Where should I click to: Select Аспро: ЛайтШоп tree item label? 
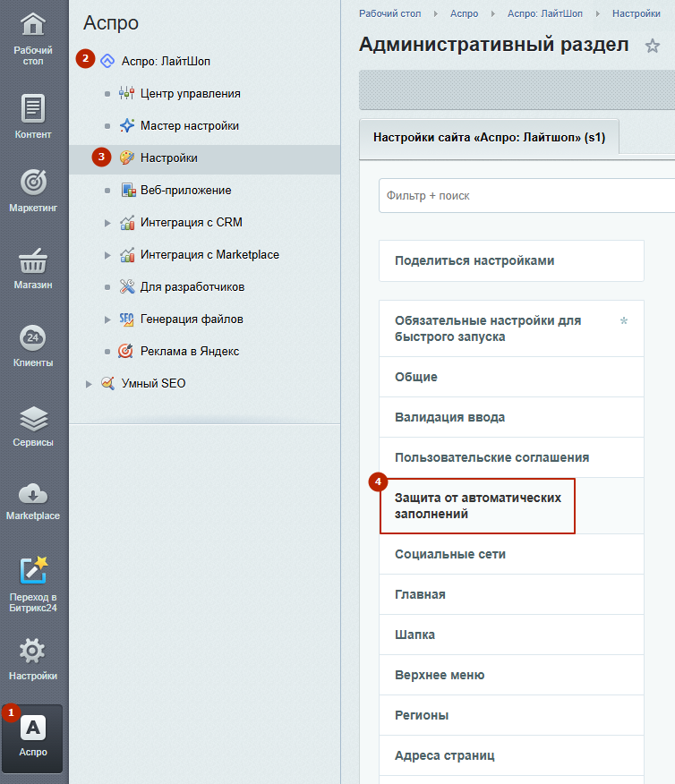pyautogui.click(x=166, y=61)
